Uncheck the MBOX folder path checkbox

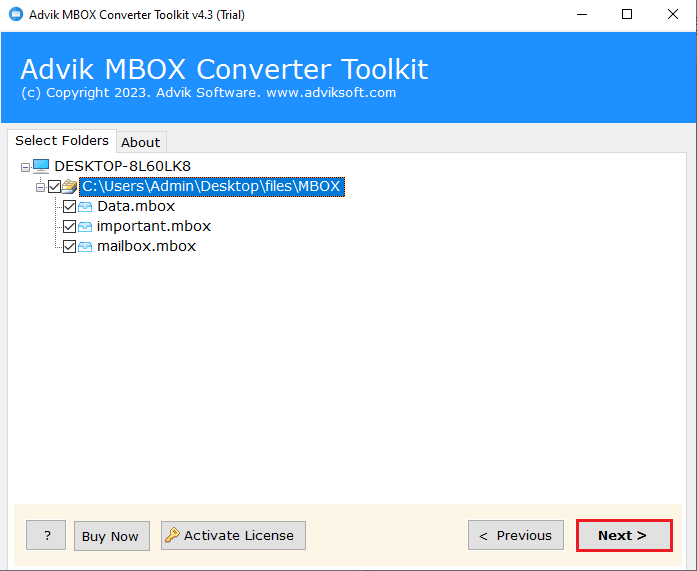(x=54, y=186)
